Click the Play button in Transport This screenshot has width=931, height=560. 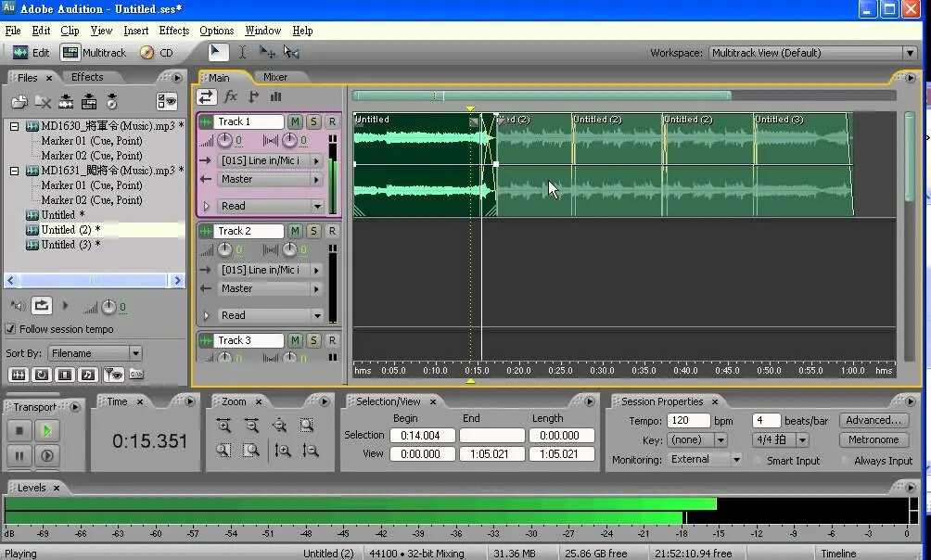point(47,430)
